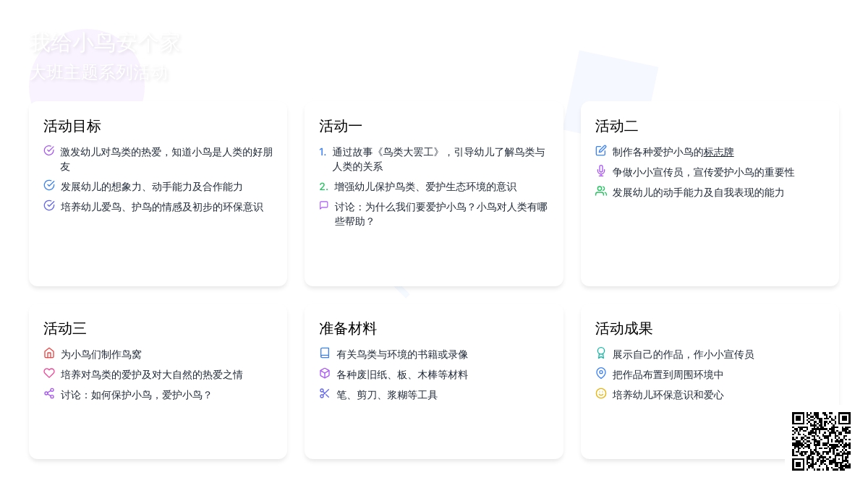Click text 培养幼儿环保意识和爱心
The width and height of the screenshot is (868, 488).
(668, 395)
